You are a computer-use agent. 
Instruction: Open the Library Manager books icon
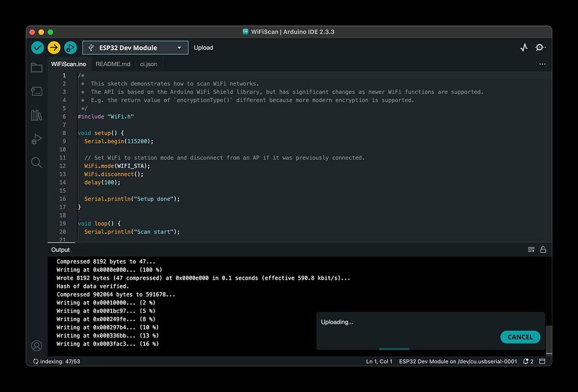click(x=36, y=115)
